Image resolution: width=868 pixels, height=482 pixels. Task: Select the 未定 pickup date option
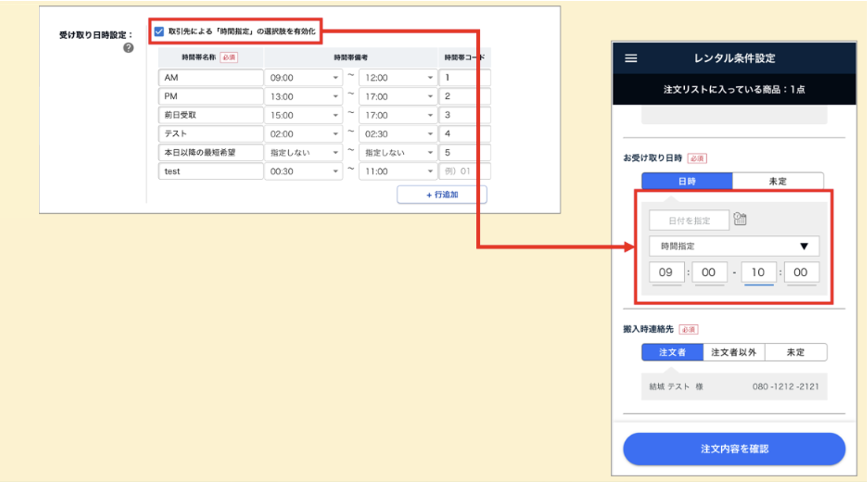pyautogui.click(x=777, y=181)
